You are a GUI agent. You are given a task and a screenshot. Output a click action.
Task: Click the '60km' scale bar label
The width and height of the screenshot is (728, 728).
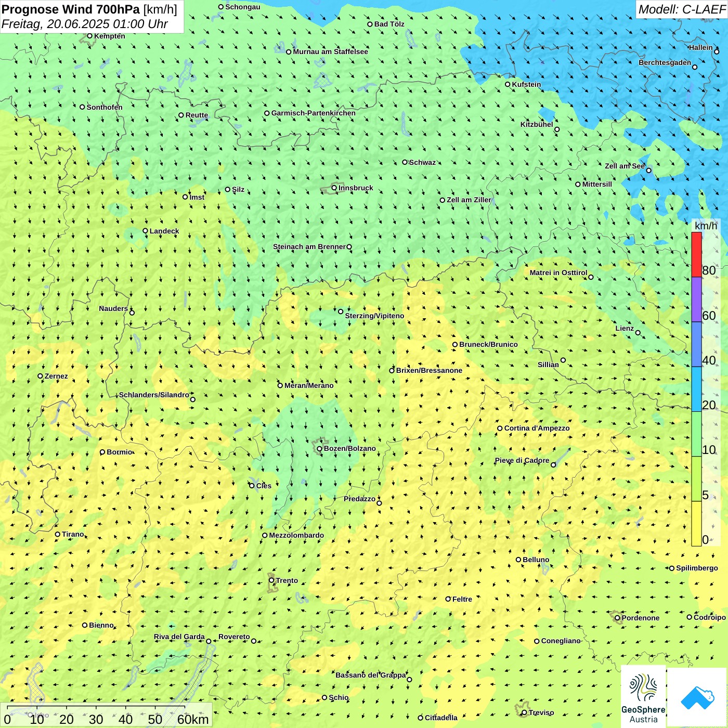tap(193, 719)
